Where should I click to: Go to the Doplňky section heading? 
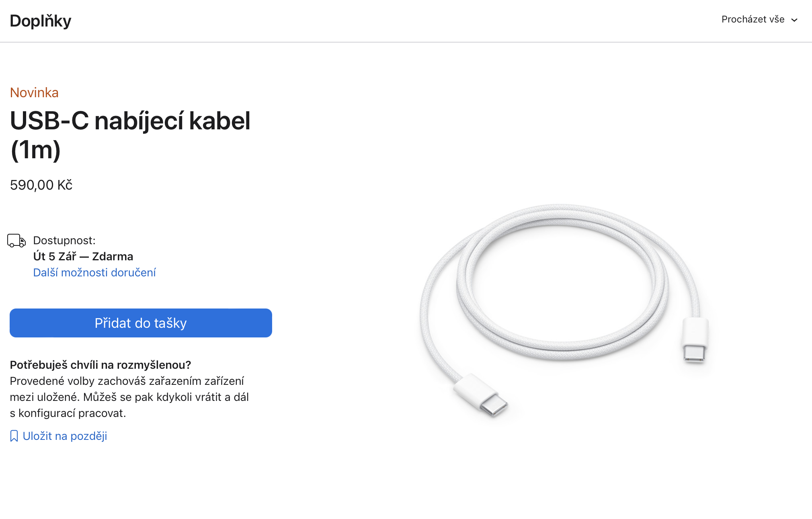click(x=41, y=21)
